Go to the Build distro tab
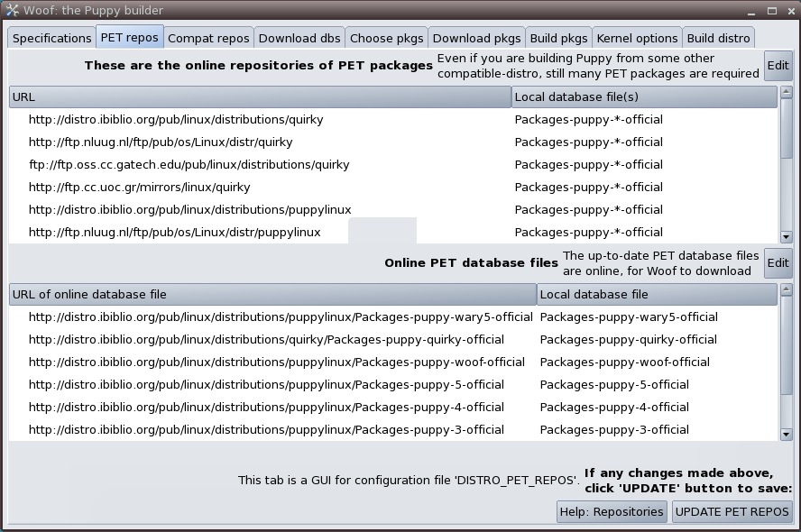Image resolution: width=801 pixels, height=532 pixels. click(x=718, y=38)
